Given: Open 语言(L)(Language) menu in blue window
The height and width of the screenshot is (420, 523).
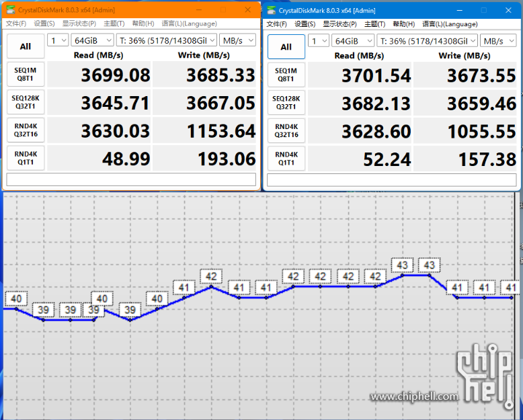Looking at the screenshot, I should (450, 24).
